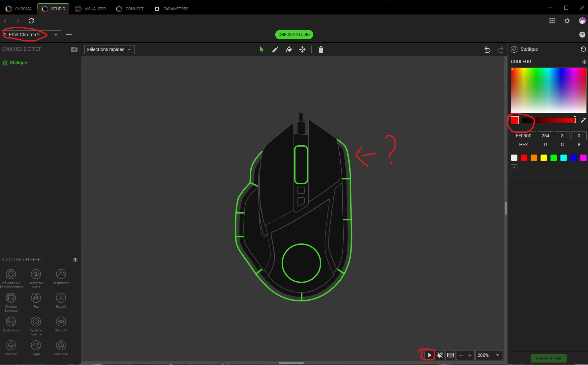Screen dimensions: 588x365
Task: Zoom out with the minus button
Action: (461, 355)
